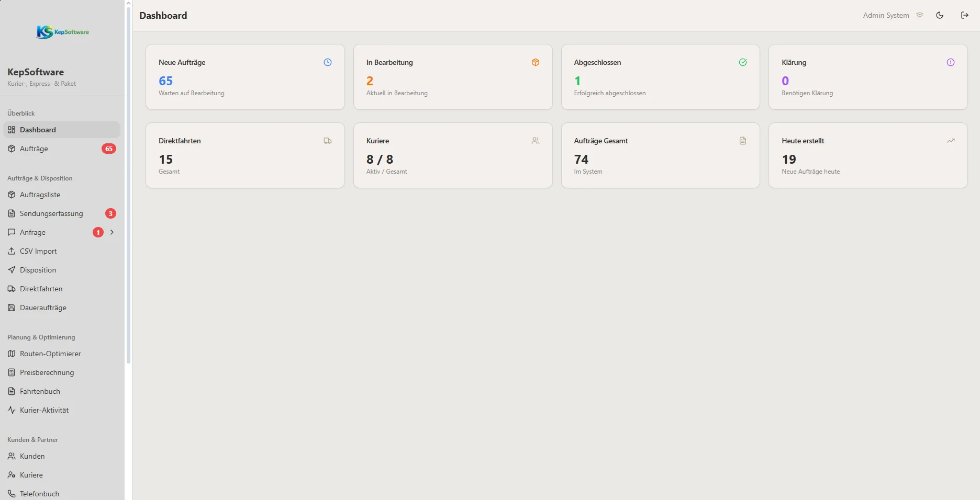The height and width of the screenshot is (500, 980).
Task: Open Sendungserfassung from the sidebar
Action: (x=51, y=213)
